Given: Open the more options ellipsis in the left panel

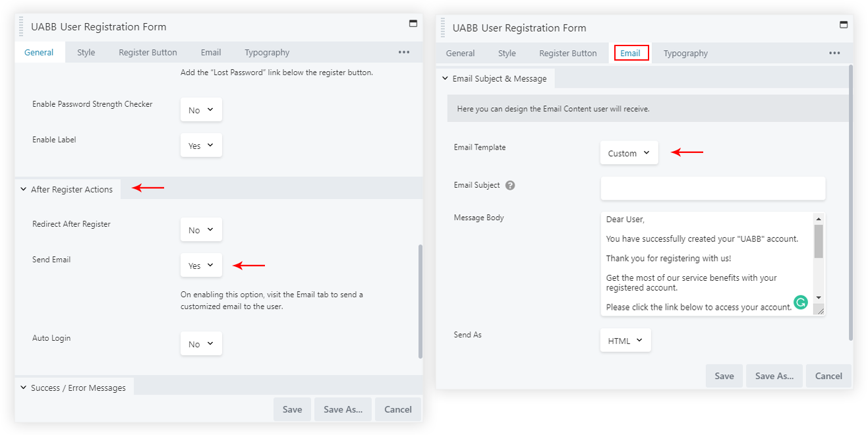Looking at the screenshot, I should 404,53.
